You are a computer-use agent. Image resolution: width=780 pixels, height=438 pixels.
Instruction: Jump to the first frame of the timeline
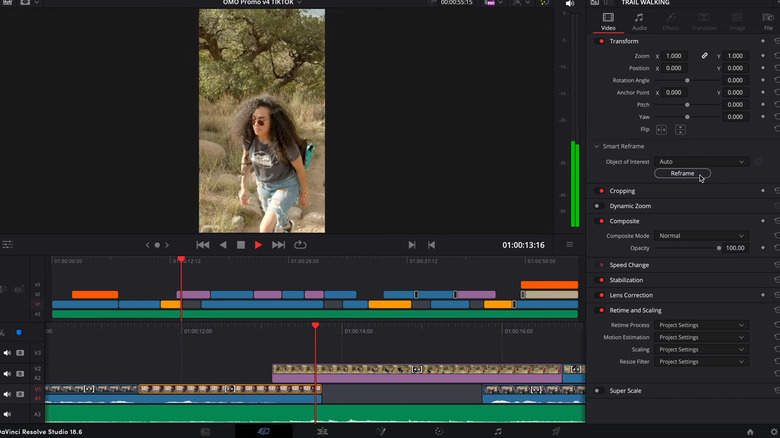pos(202,245)
